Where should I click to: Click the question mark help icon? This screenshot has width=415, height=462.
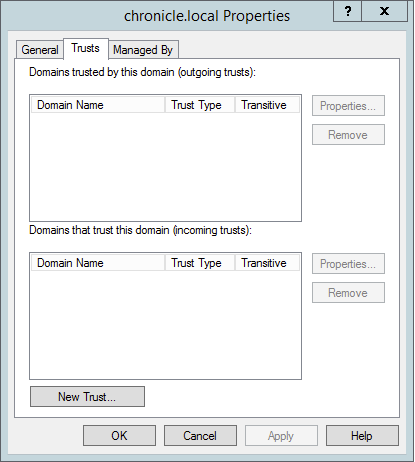[x=348, y=11]
